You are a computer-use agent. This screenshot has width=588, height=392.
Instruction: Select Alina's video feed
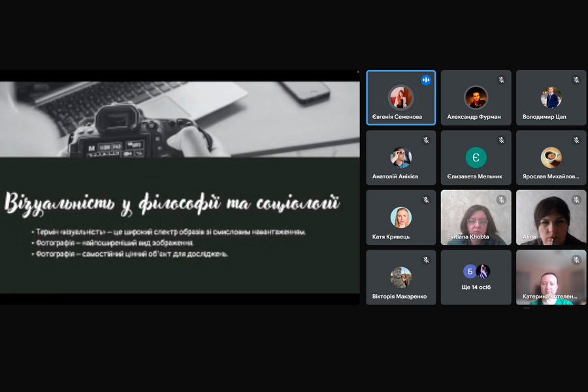pyautogui.click(x=551, y=218)
